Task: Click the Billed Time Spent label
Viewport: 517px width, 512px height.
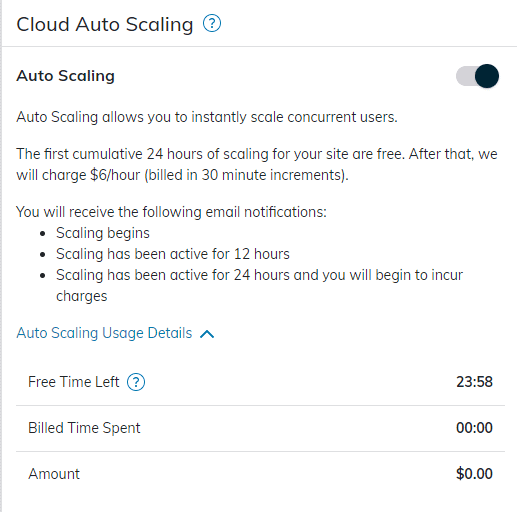Action: 84,428
